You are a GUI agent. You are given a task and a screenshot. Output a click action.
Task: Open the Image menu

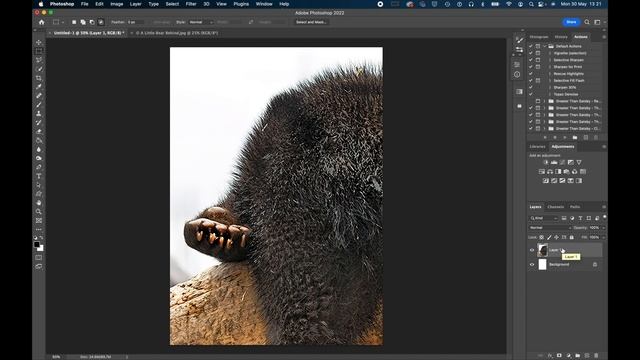[x=117, y=4]
